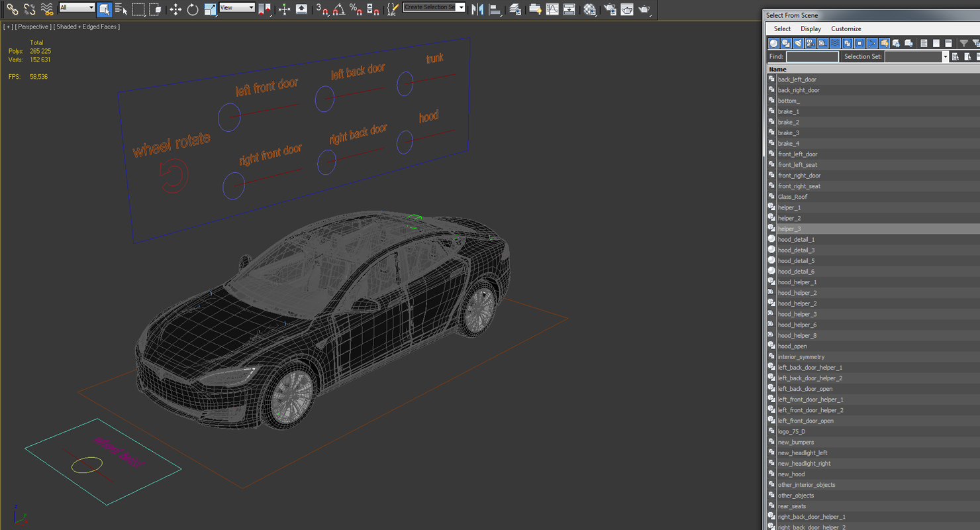Activate the Select and Scale tool
This screenshot has height=530, width=980.
pyautogui.click(x=210, y=9)
